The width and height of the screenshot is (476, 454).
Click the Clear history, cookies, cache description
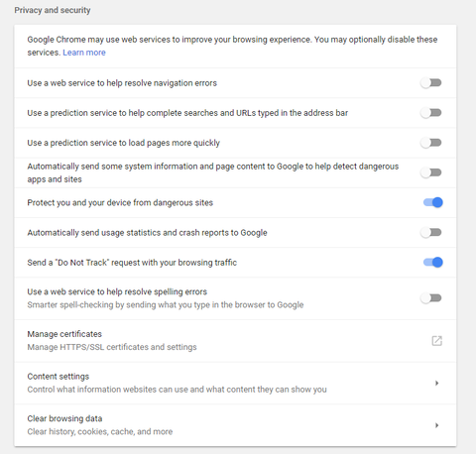coord(100,431)
